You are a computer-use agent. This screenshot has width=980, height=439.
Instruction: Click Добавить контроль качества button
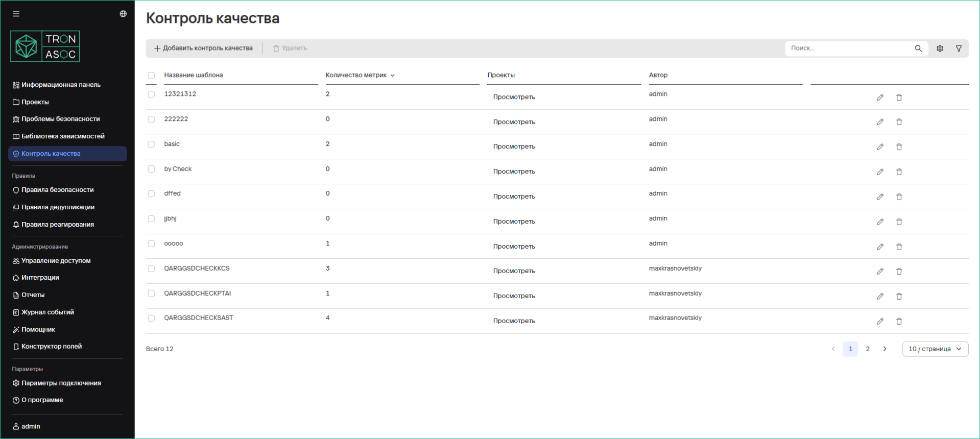pos(203,48)
